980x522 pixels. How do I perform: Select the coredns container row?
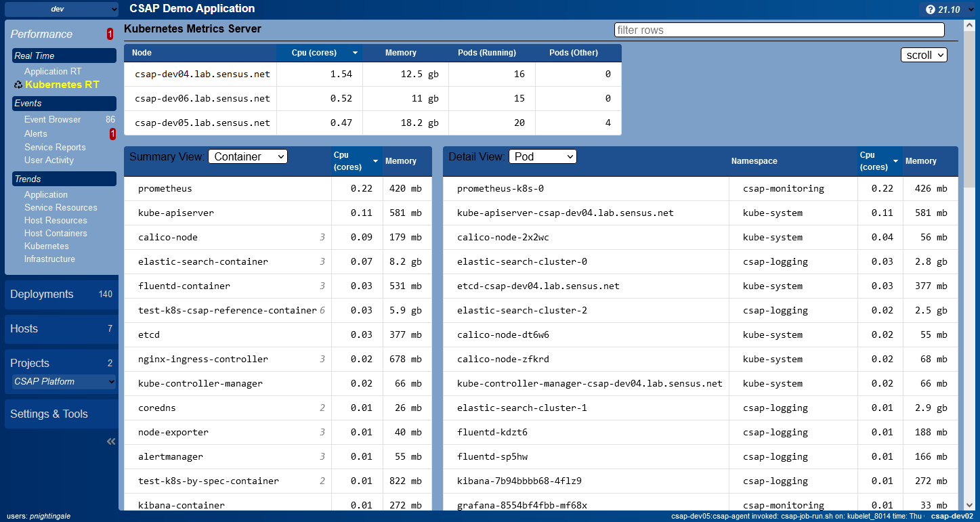[278, 408]
